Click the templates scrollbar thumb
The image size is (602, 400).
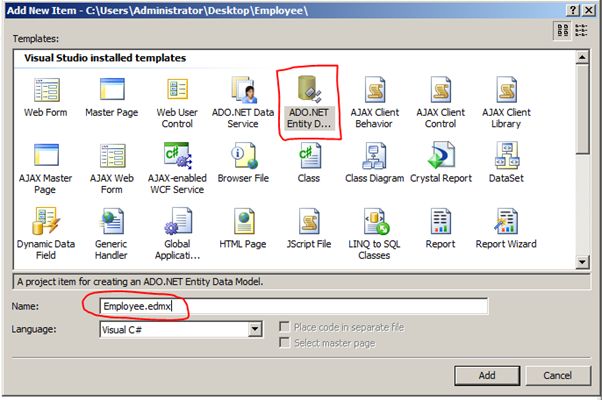[x=582, y=109]
